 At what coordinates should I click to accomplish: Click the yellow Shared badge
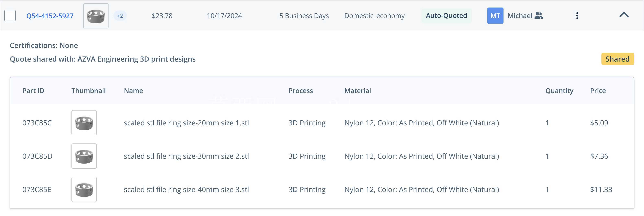[617, 59]
